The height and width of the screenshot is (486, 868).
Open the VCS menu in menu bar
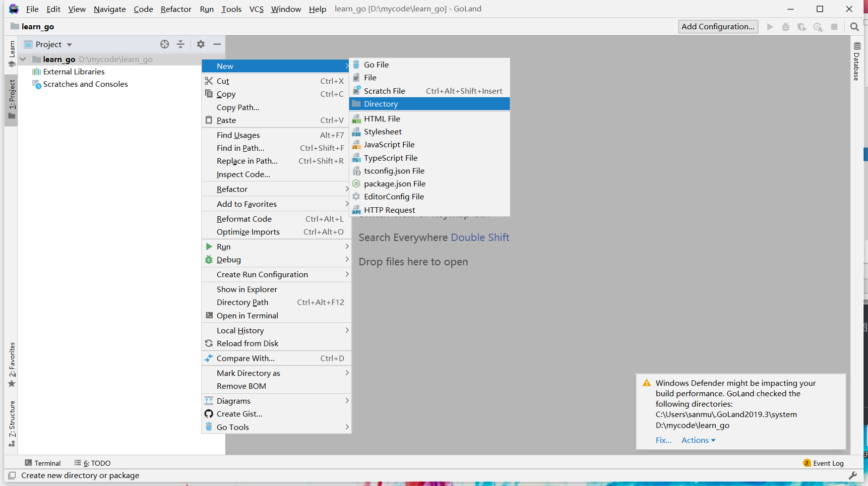[256, 9]
